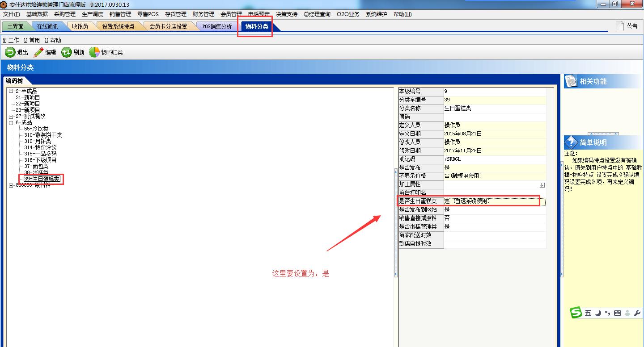Switch to the 设置系统特点 tab

(x=118, y=26)
